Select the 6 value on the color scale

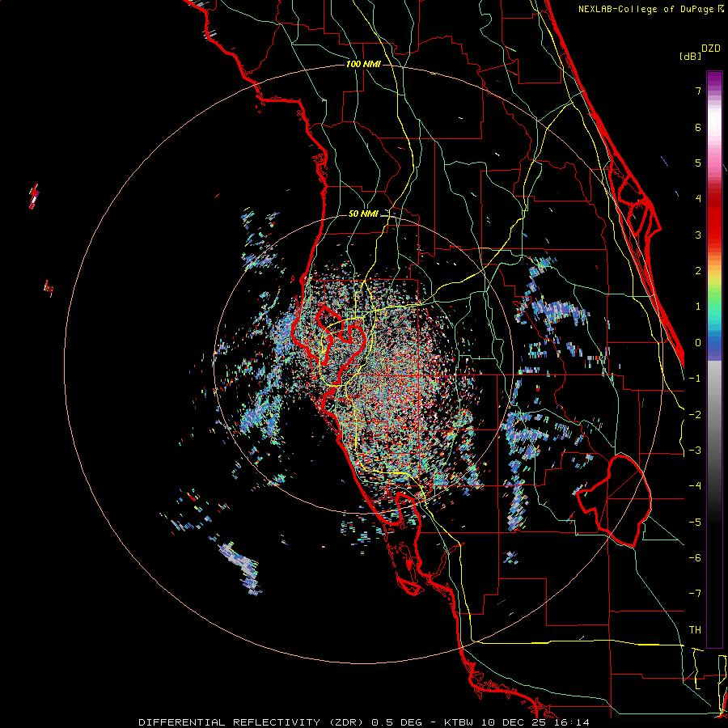(698, 127)
